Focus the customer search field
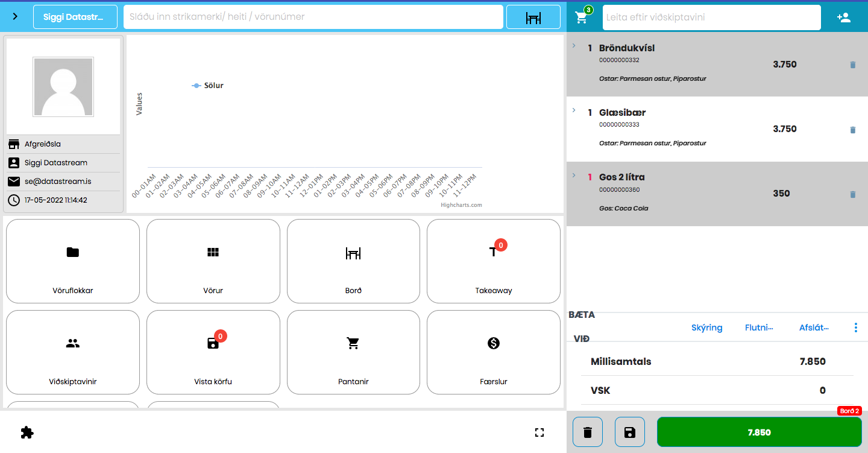 point(712,17)
